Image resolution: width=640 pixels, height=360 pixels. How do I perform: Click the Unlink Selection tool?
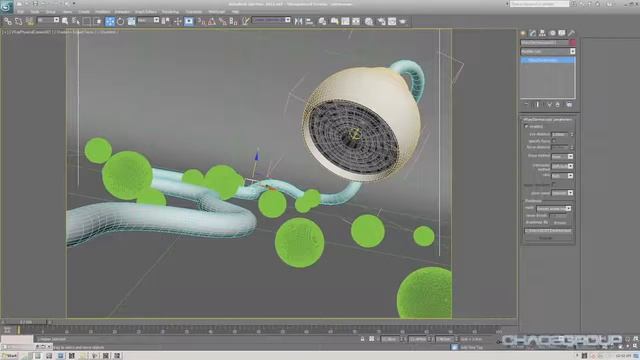coord(18,21)
